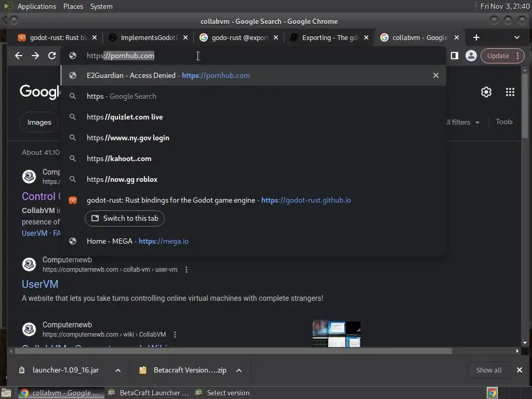This screenshot has width=532, height=399.
Task: Open the UserVM search result title
Action: click(40, 284)
